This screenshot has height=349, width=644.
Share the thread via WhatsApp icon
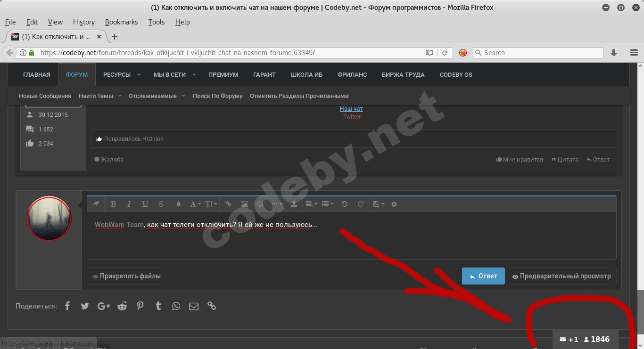click(x=176, y=306)
